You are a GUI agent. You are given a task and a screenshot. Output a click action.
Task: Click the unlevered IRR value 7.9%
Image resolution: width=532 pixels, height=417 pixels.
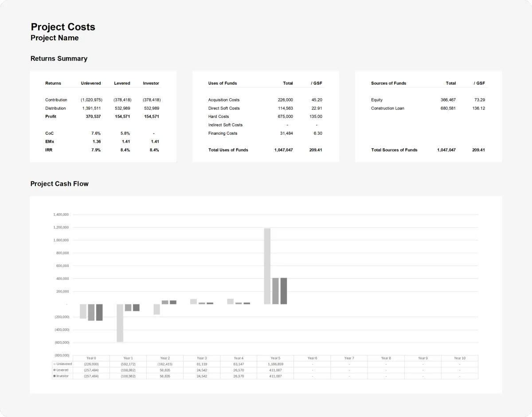tap(96, 150)
